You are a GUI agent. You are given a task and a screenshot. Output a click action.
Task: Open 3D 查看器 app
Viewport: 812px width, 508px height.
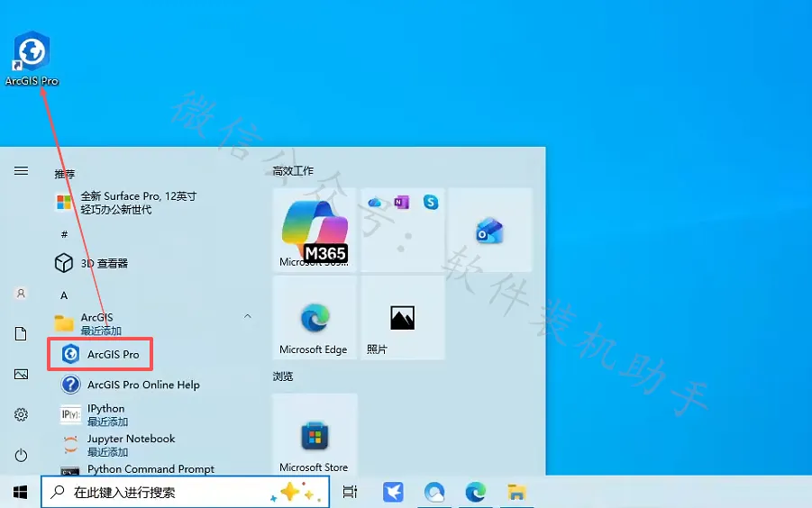point(104,263)
